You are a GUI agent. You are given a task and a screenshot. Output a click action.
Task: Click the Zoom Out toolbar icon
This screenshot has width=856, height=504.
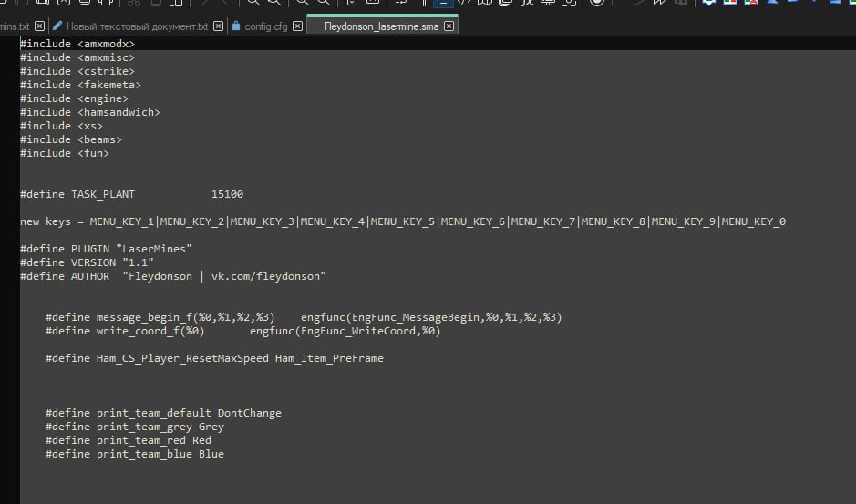pyautogui.click(x=324, y=2)
